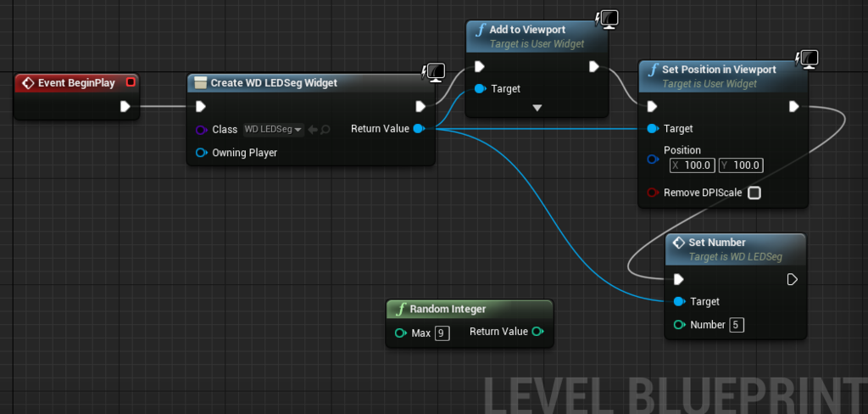Click the Set Position in Viewport execution output pin
The width and height of the screenshot is (868, 414).
tap(793, 106)
